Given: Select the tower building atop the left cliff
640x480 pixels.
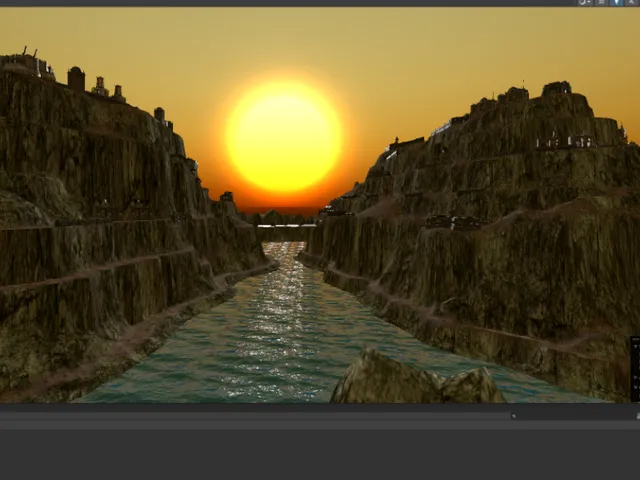Looking at the screenshot, I should point(76,79).
